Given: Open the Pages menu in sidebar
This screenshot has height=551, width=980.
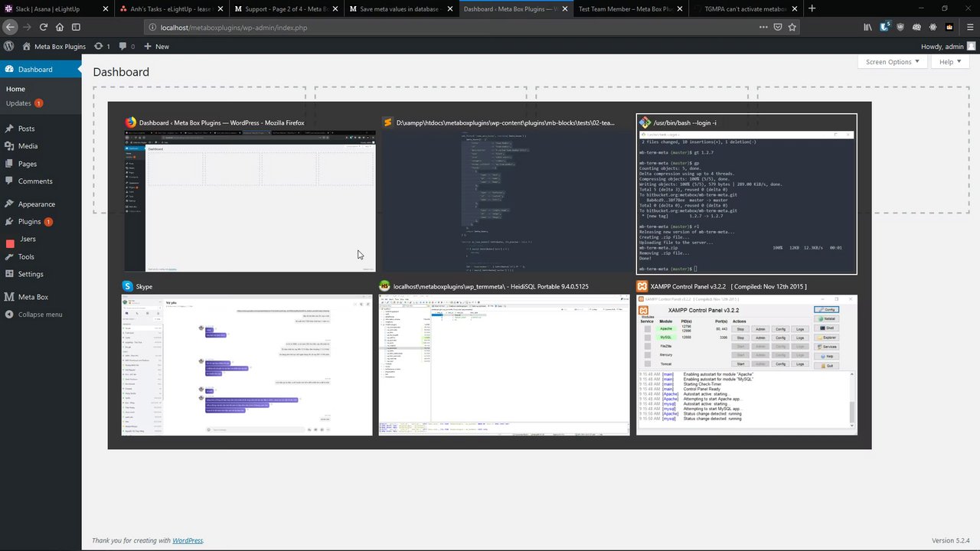Looking at the screenshot, I should 41,164.
